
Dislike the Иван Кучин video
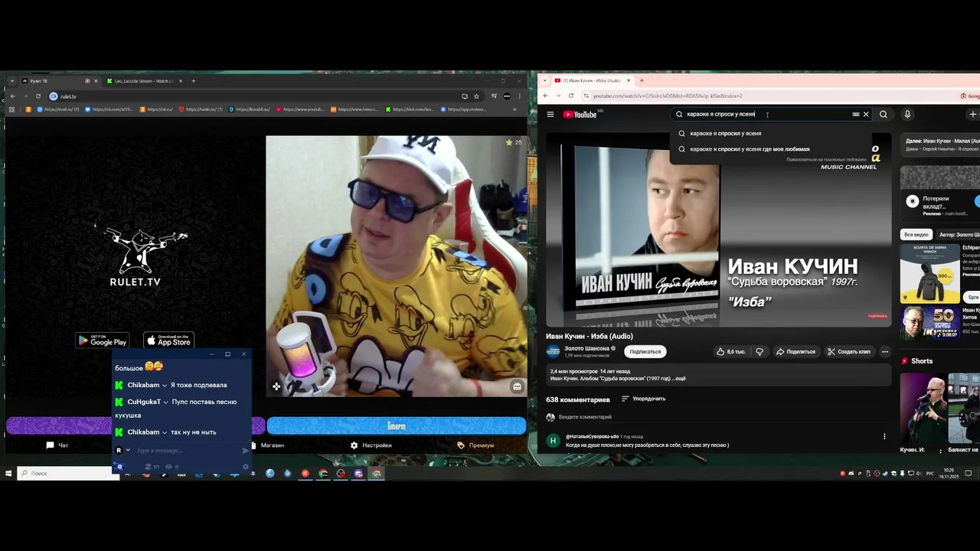[759, 352]
